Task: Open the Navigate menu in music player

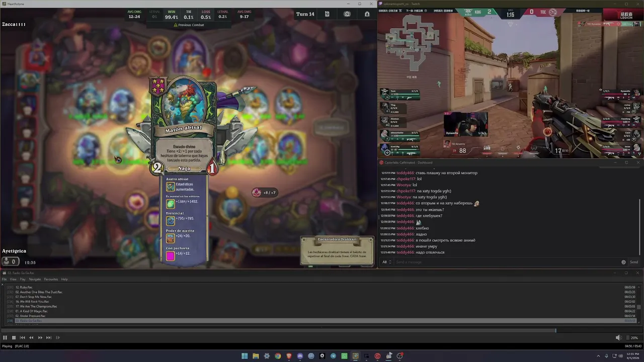Action: coord(35,279)
